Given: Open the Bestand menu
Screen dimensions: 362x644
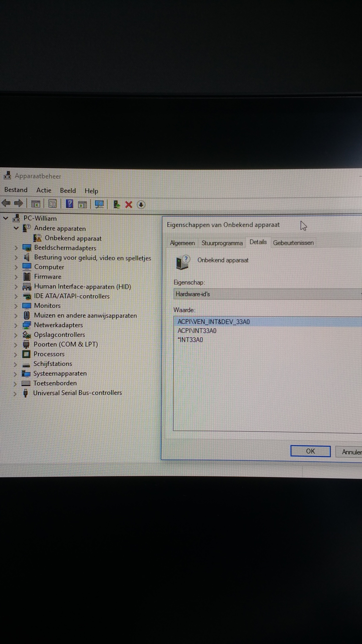Looking at the screenshot, I should coord(16,190).
